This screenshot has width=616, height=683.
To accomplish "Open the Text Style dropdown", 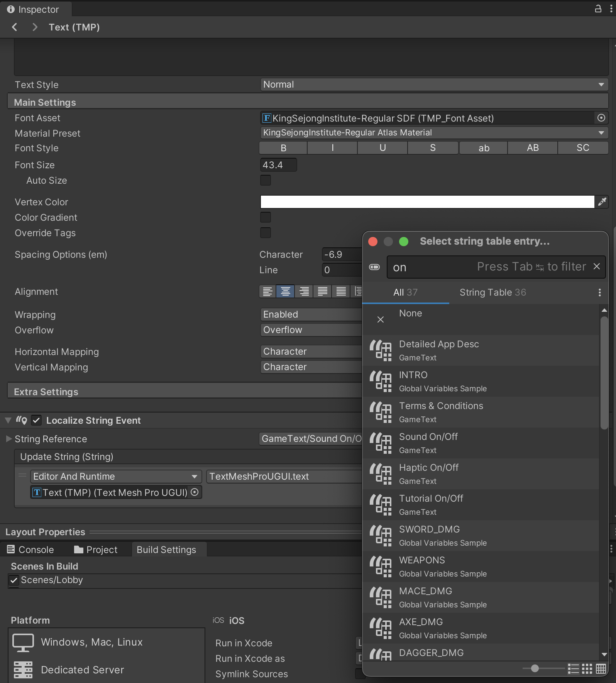I will [434, 85].
